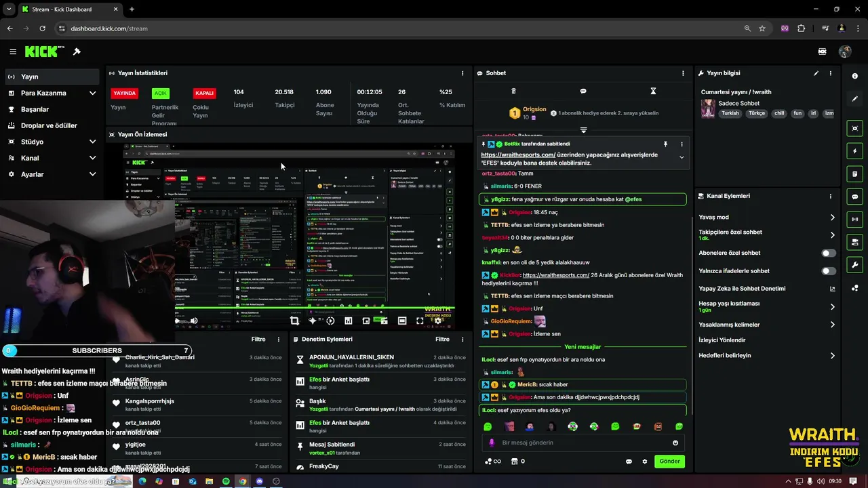Viewport: 868px width, 488px height.
Task: Bookmark this page with the star icon
Action: [x=762, y=28]
